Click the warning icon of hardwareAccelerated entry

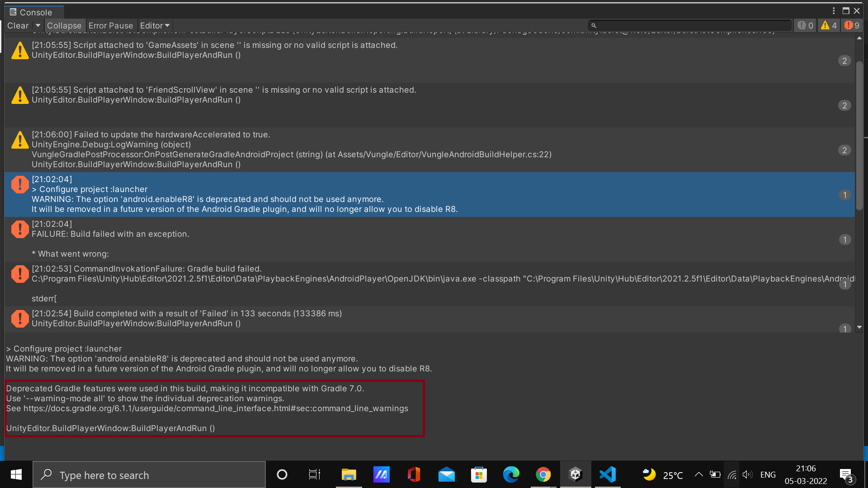[20, 140]
